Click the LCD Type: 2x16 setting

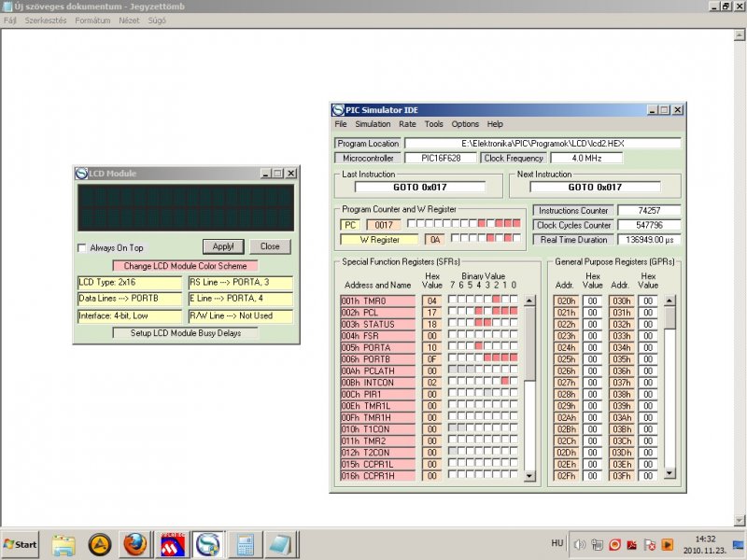click(x=130, y=283)
